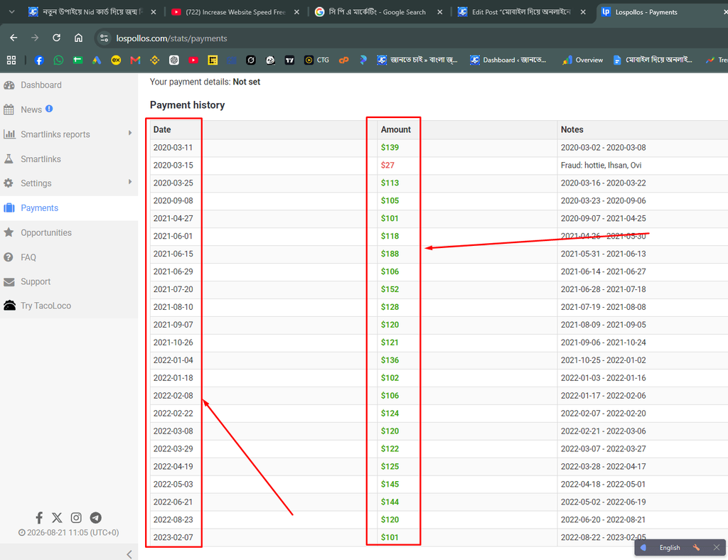Open the Overview bookmark
728x560 pixels.
tap(583, 60)
